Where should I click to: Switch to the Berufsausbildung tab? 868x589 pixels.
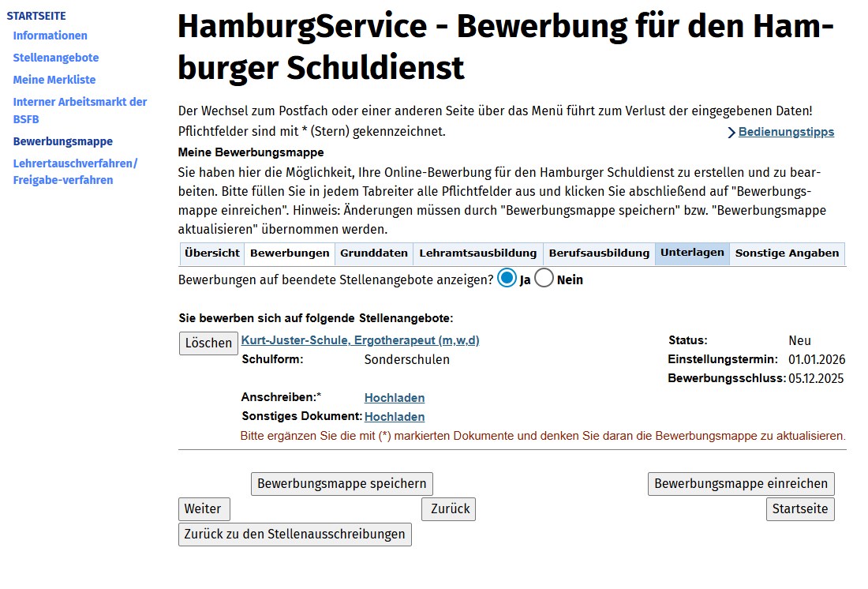pos(599,253)
